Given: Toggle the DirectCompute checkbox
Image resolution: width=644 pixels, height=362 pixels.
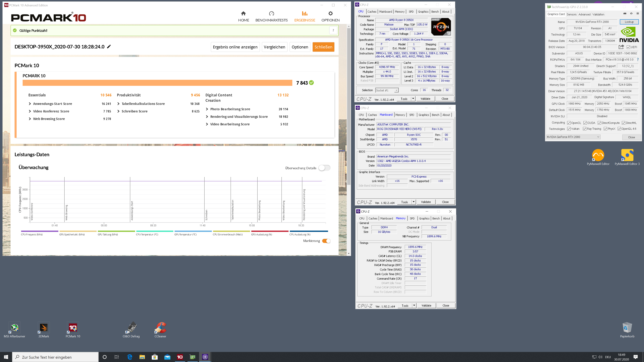Looking at the screenshot, I should click(x=599, y=123).
